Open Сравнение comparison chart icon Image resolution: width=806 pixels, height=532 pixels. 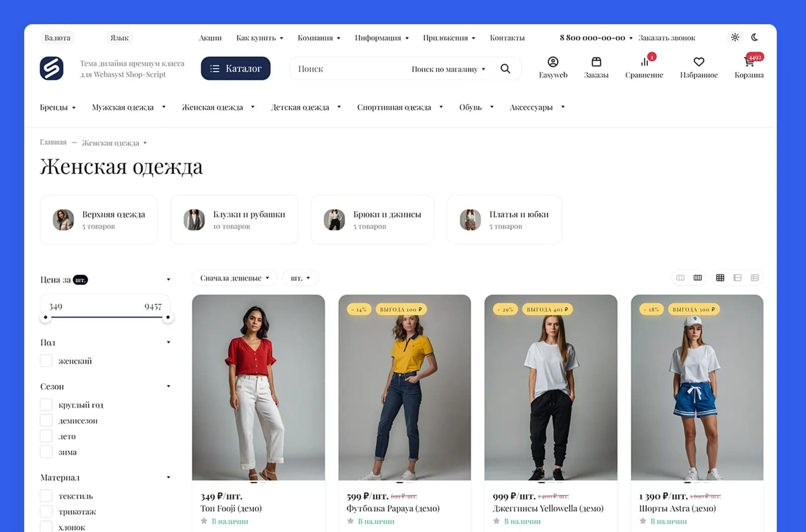point(644,62)
